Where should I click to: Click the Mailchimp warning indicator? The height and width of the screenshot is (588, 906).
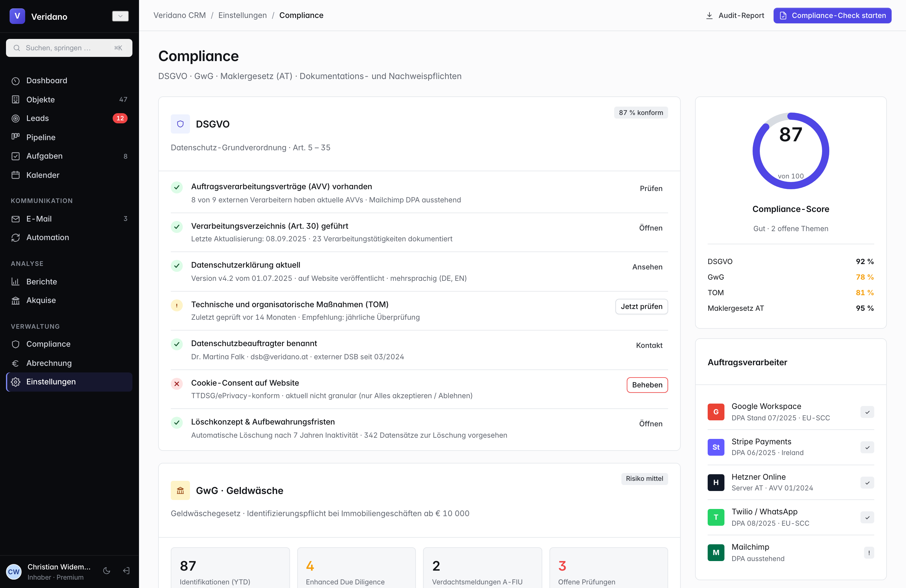coord(869,553)
